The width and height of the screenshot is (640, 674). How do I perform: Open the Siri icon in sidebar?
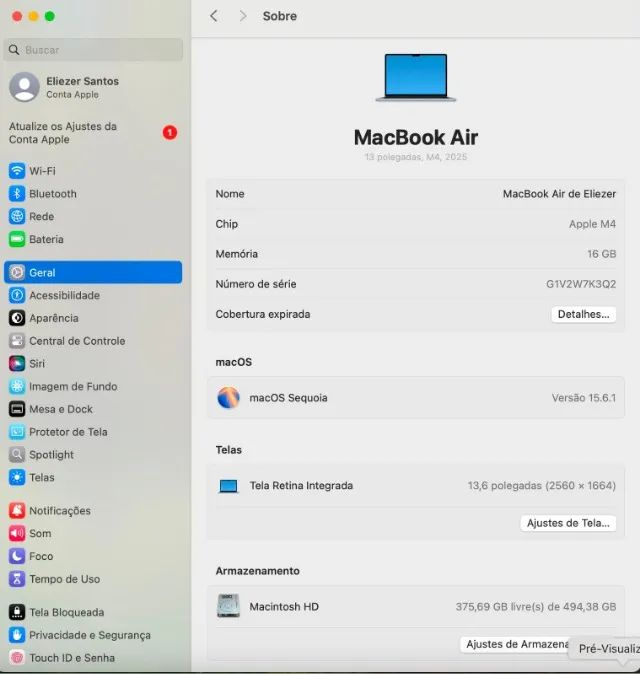point(17,364)
